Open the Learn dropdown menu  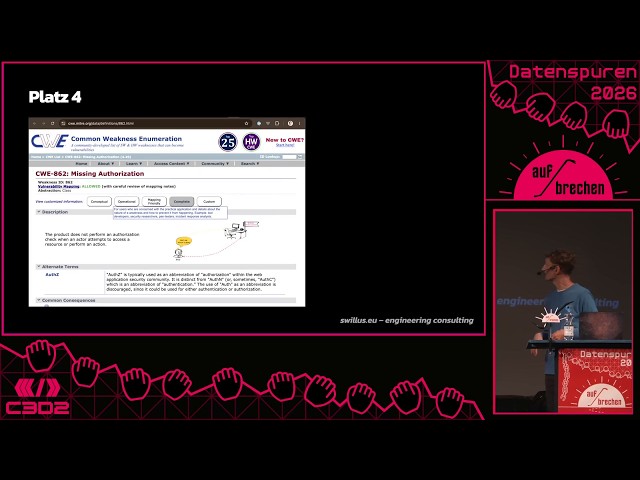point(134,164)
